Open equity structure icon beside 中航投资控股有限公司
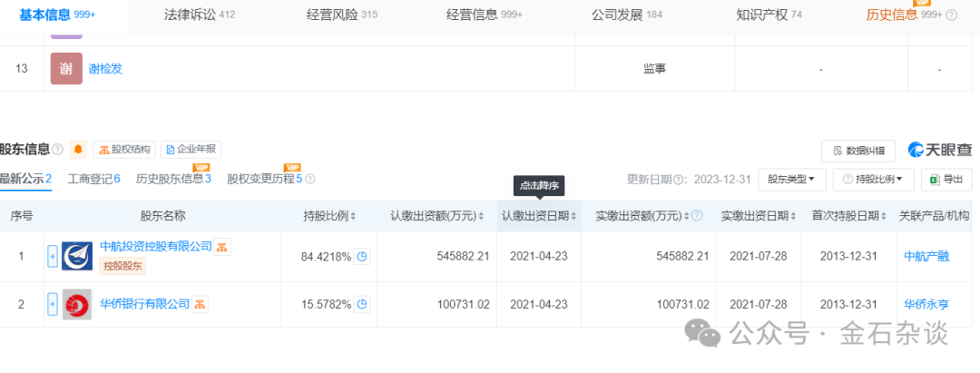The image size is (980, 373). pos(222,247)
